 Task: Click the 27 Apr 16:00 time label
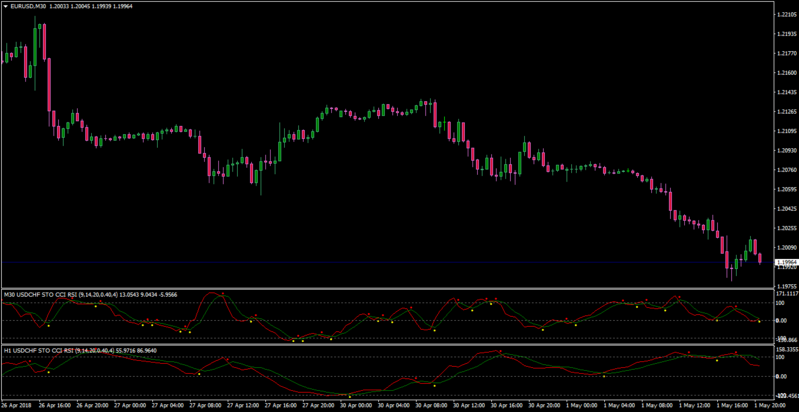tap(279, 407)
